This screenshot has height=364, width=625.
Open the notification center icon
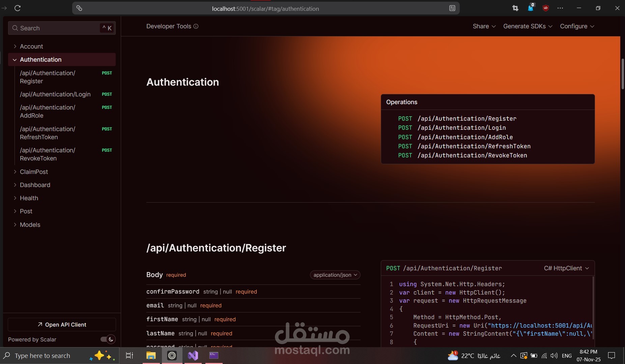612,356
